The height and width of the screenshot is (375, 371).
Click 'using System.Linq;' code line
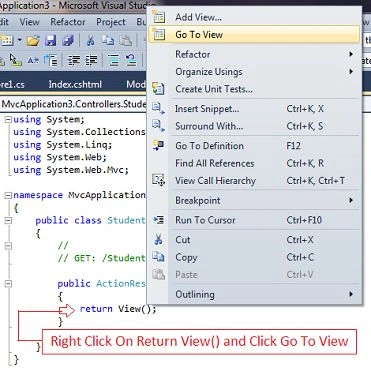click(63, 145)
